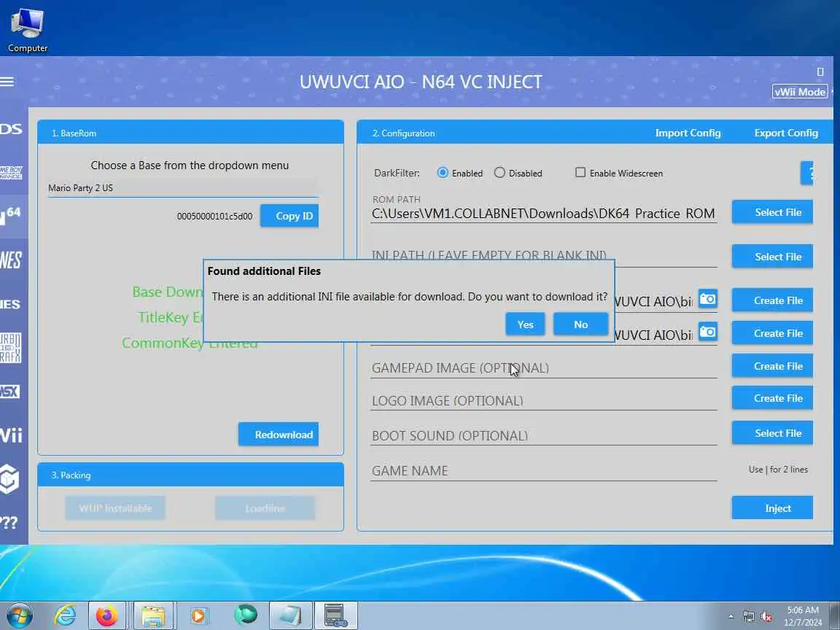
Task: Open the taskbar clock showing 5:06 AM
Action: click(803, 616)
